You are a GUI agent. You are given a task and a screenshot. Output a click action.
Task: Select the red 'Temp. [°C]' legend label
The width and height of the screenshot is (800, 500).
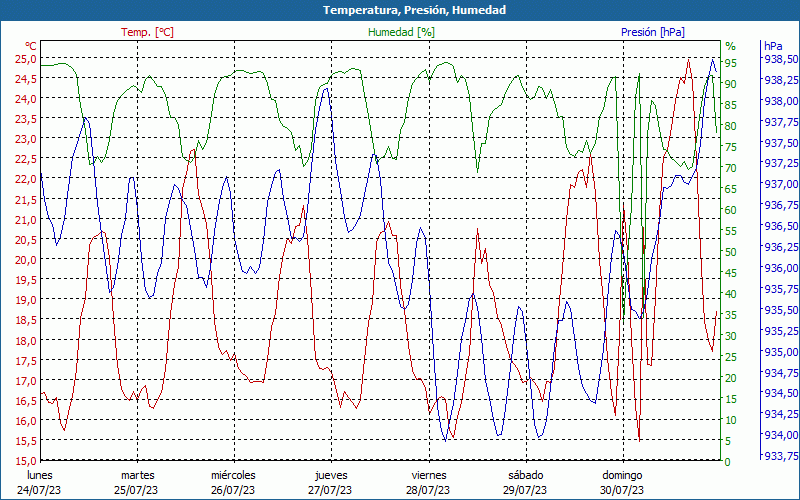(x=147, y=32)
